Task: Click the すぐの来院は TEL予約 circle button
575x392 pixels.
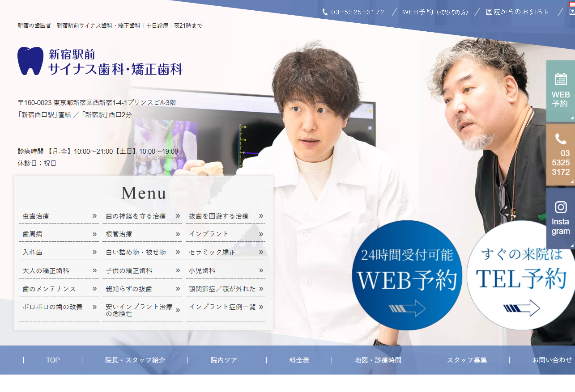Action: [521, 275]
